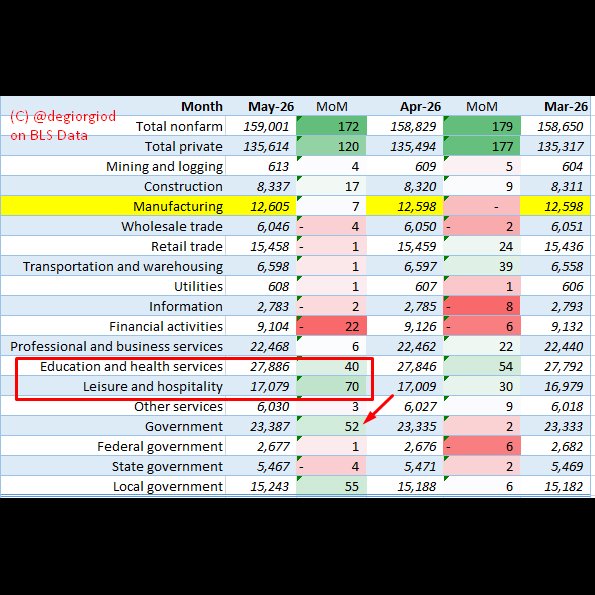
Task: Select the Local government 55 cell
Action: [x=331, y=486]
